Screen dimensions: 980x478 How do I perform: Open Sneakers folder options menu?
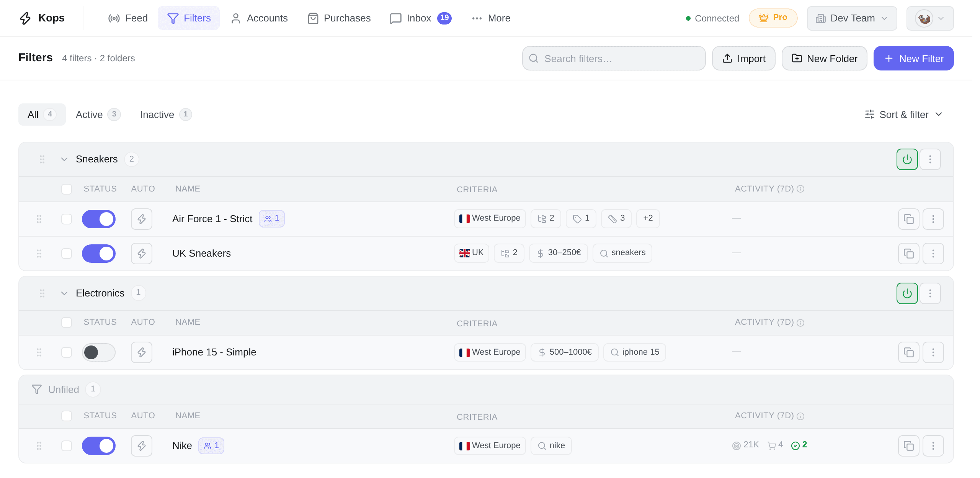(930, 159)
